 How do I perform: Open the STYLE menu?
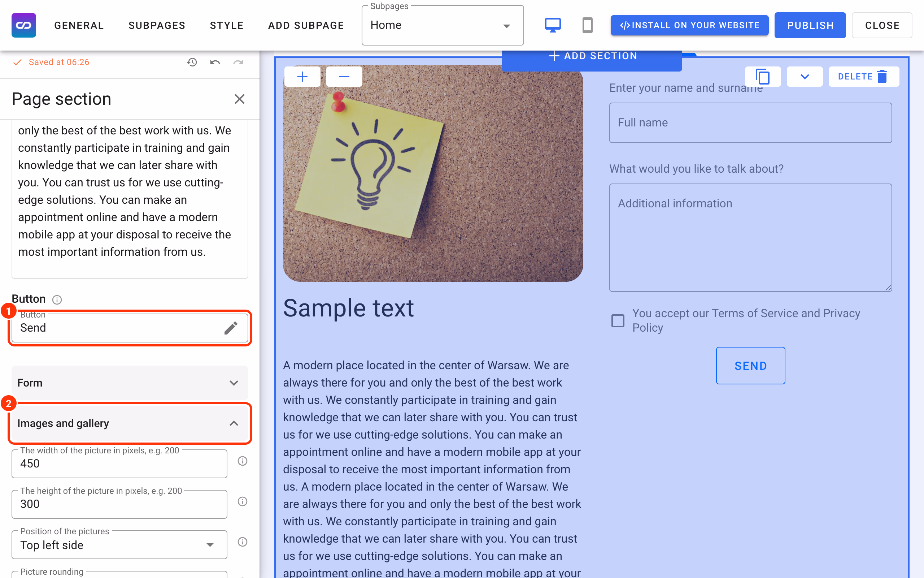click(x=227, y=26)
